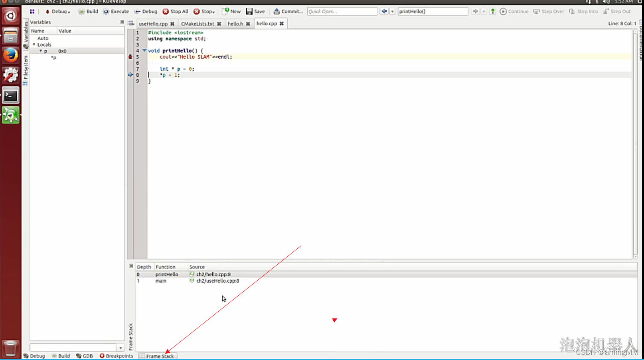Screen dimensions: 644x360
Task: Toggle the breakpoint marker on line 5
Action: point(130,57)
